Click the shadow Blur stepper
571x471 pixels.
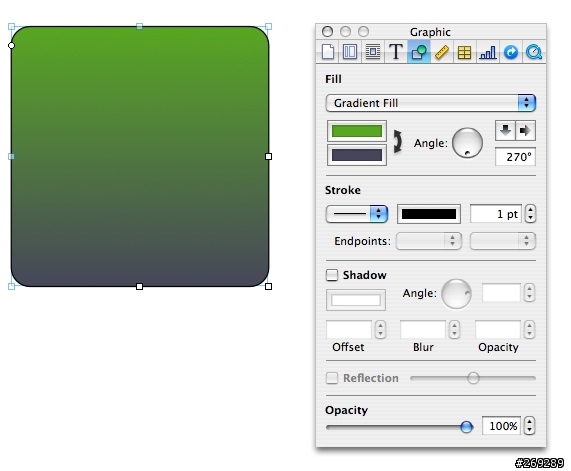pos(454,329)
